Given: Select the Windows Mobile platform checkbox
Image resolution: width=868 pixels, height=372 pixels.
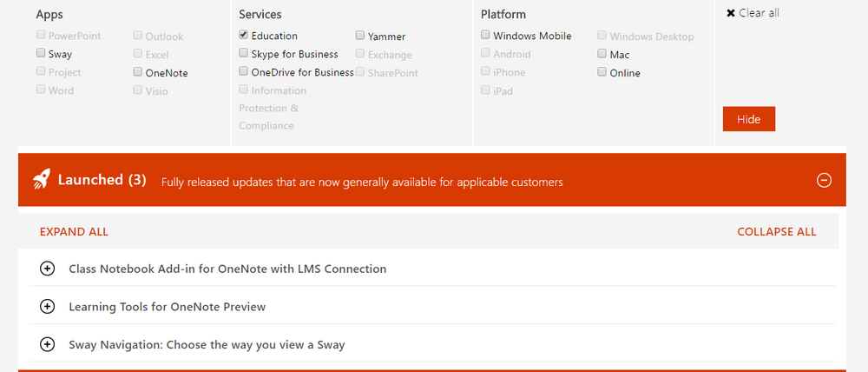Looking at the screenshot, I should tap(485, 35).
